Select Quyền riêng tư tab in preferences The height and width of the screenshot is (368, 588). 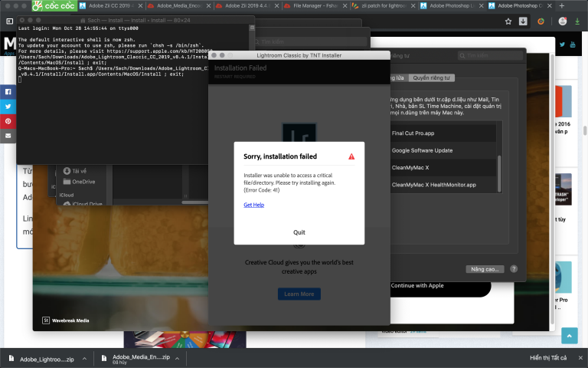431,77
